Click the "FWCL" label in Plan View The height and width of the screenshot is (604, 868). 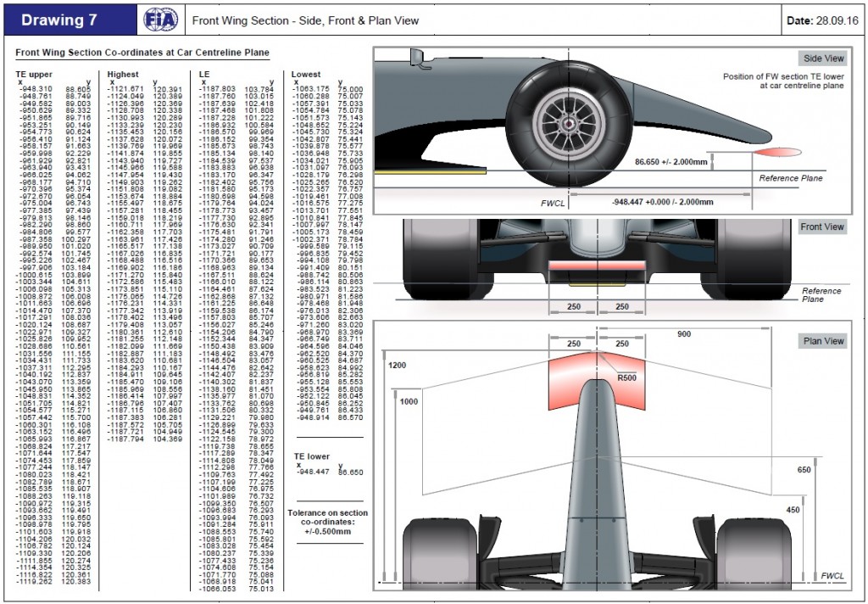[832, 576]
